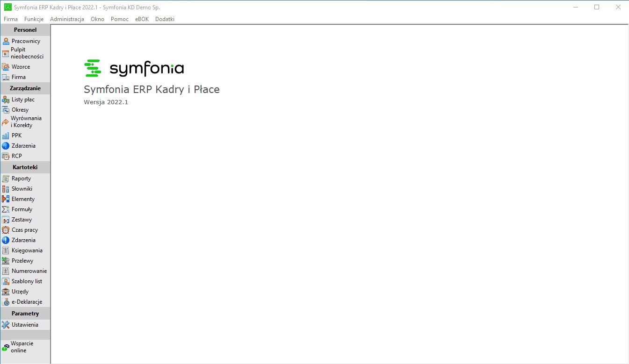Click the Formuły sigma icon
The width and height of the screenshot is (629, 364).
6,209
